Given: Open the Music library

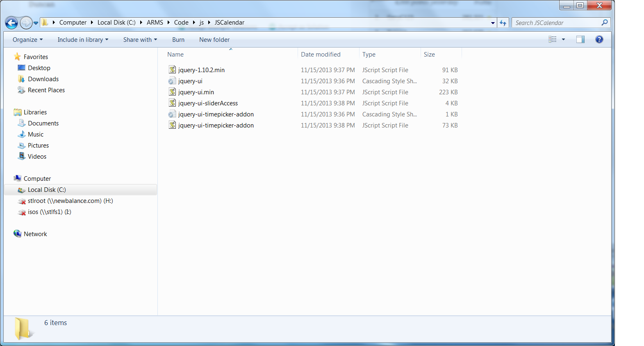Looking at the screenshot, I should (36, 134).
